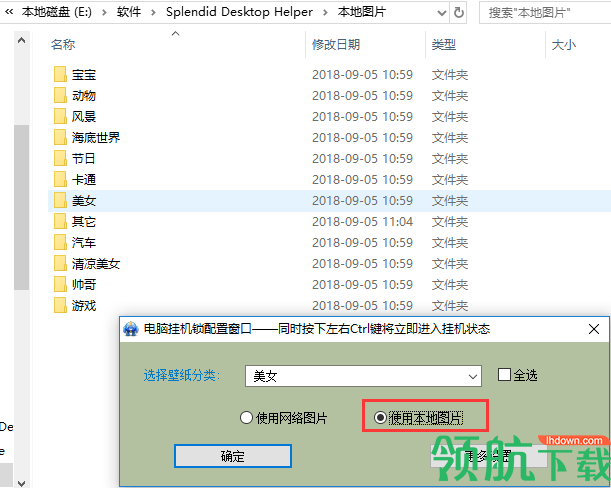
Task: Select the 风景 folder icon
Action: pyautogui.click(x=60, y=117)
